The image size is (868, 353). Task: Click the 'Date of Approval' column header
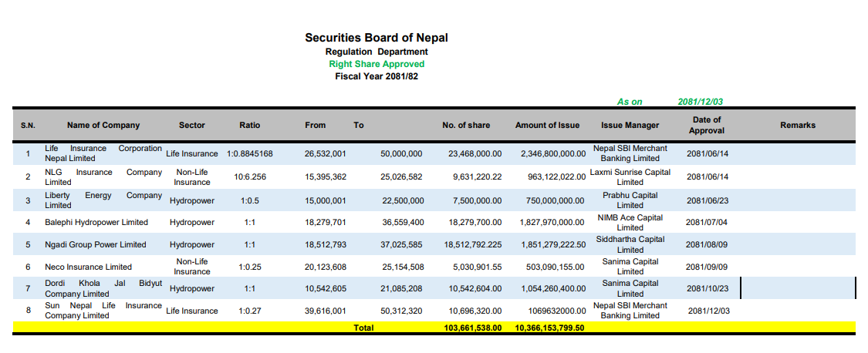pos(707,125)
